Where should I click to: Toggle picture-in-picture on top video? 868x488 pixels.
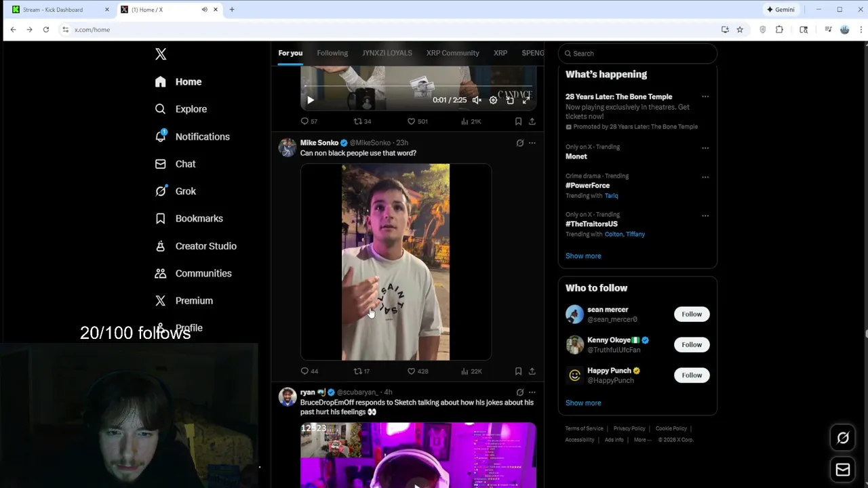510,100
